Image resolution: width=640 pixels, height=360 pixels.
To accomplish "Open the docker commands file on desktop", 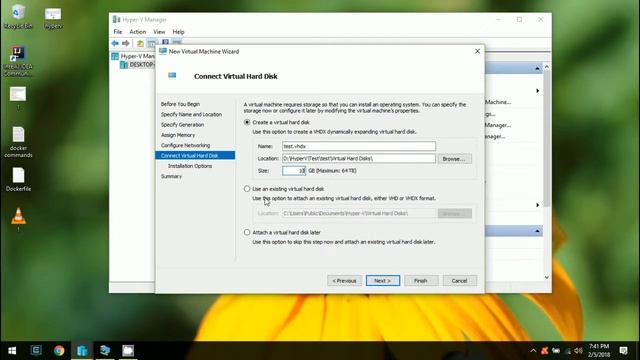I will [x=18, y=142].
